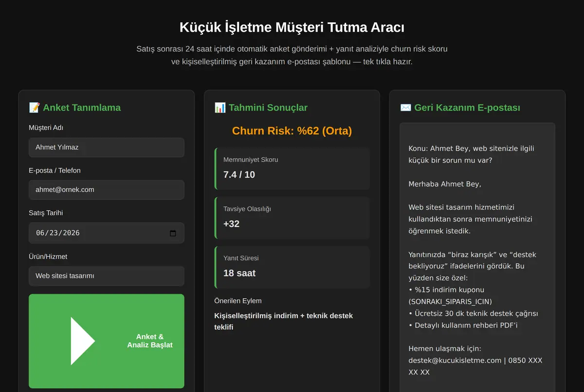Viewport: 584px width, 392px height.
Task: Click the Merhaba Ahmet Bey, greeting line
Action: pos(445,184)
